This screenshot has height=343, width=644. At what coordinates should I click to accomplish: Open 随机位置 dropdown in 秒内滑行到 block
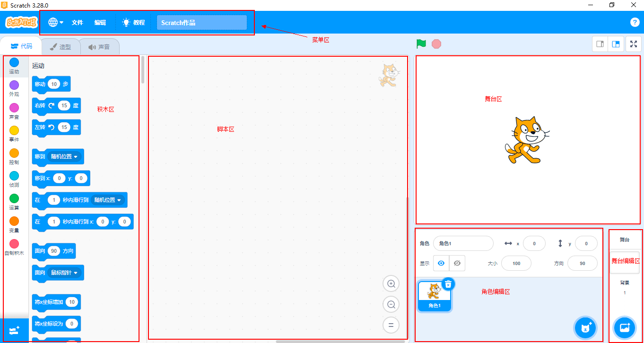pos(107,200)
